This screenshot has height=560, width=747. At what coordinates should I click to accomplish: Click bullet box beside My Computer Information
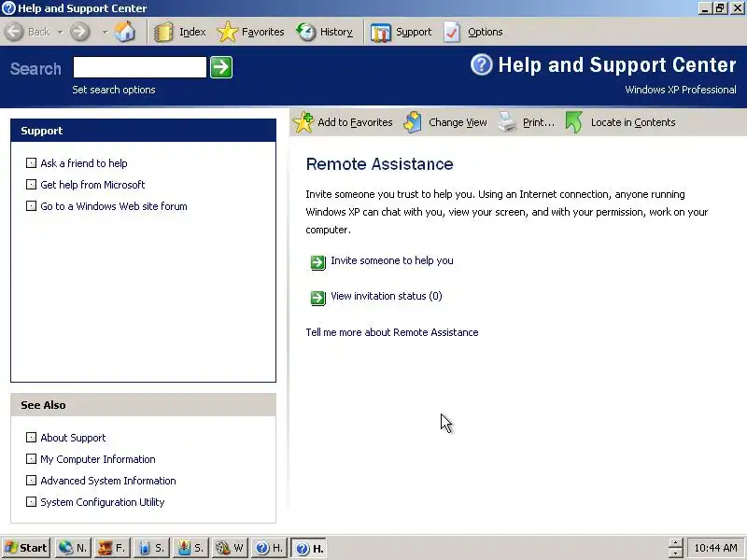pyautogui.click(x=31, y=458)
